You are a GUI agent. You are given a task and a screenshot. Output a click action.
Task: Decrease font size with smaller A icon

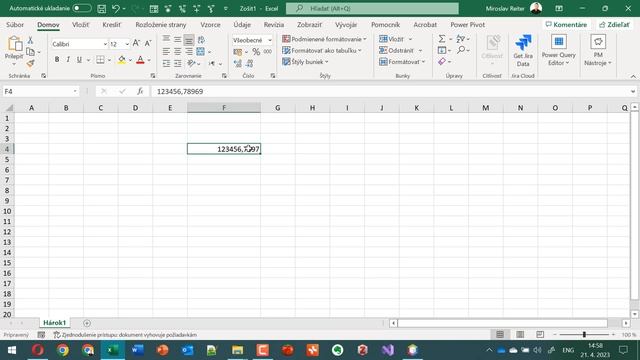[x=148, y=43]
